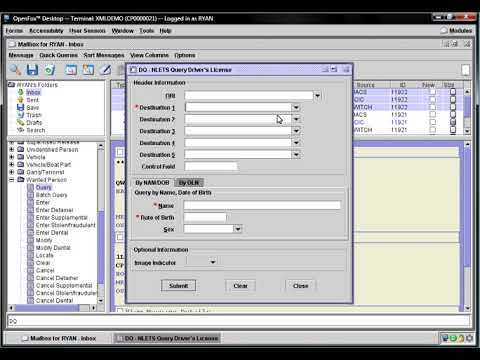Select Modify Dental in forms tree

point(53,248)
